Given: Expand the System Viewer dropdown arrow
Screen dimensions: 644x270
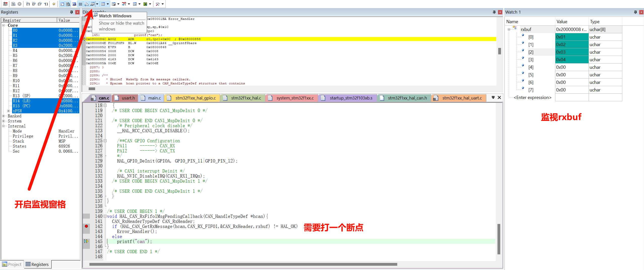Looking at the screenshot, I should (150, 4).
